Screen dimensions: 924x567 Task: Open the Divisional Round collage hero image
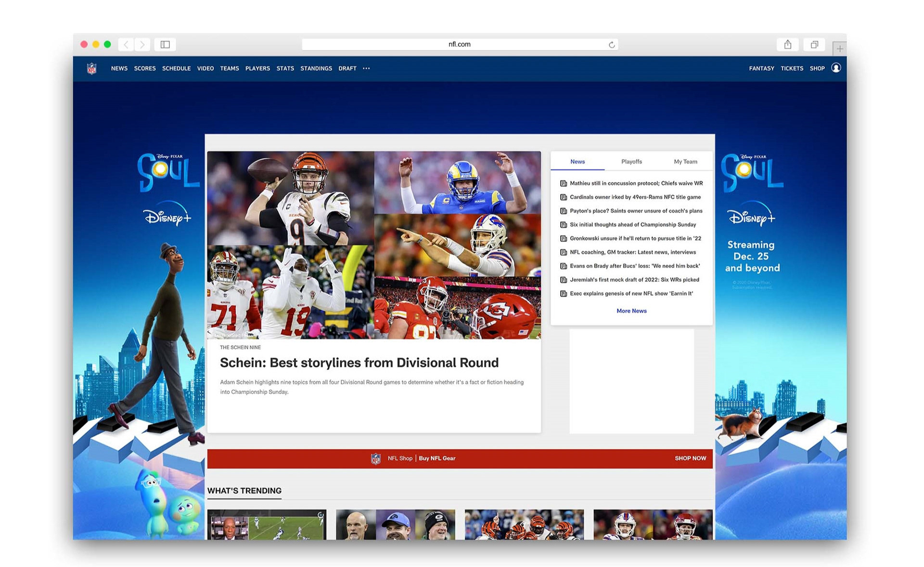tap(374, 245)
